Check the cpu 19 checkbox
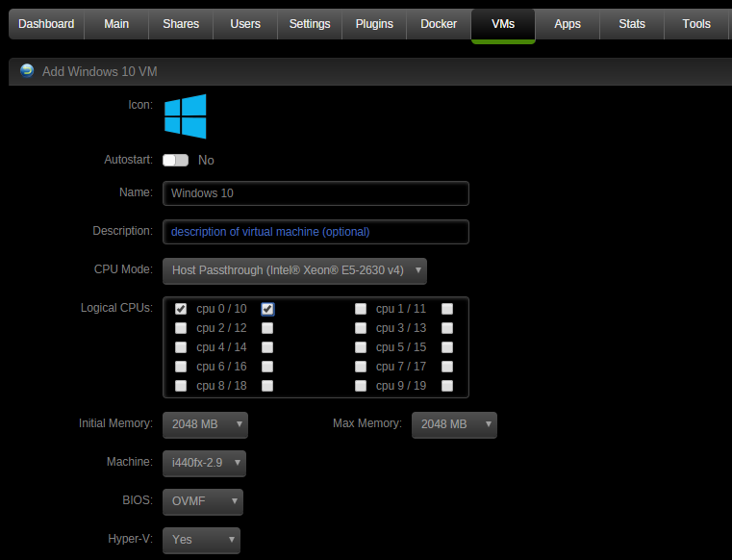Viewport: 732px width, 560px height. [x=447, y=385]
